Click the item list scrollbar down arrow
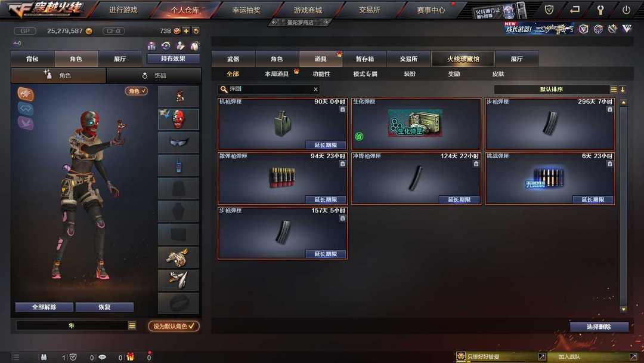This screenshot has width=644, height=363. coord(624,309)
